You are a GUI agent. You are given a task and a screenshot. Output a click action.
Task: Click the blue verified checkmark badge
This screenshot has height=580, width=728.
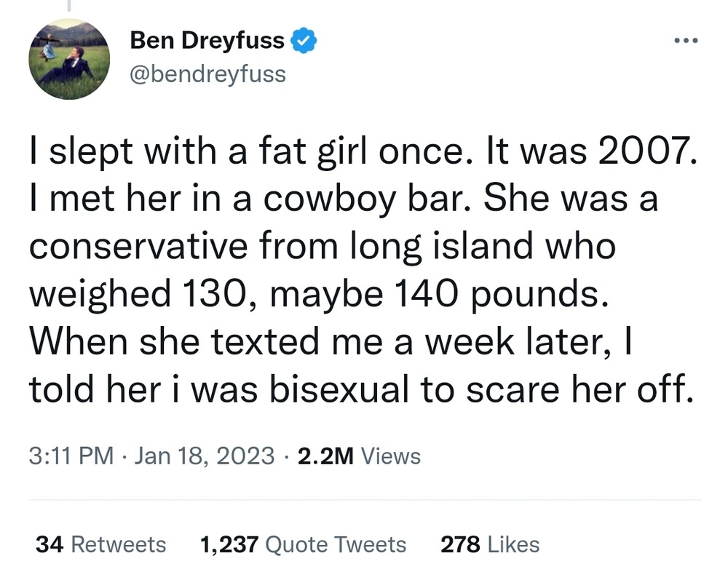304,41
